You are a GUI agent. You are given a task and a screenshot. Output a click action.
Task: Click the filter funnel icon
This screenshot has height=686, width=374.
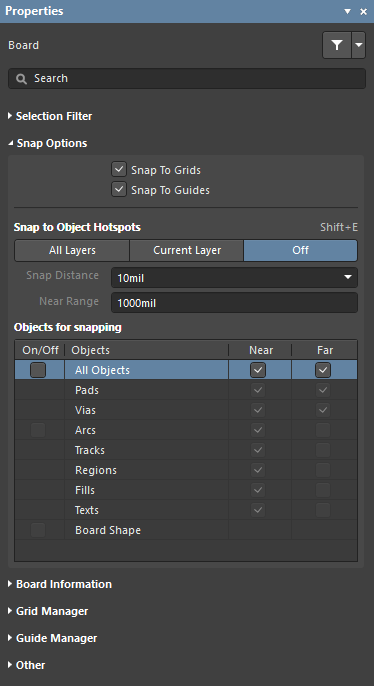[337, 45]
